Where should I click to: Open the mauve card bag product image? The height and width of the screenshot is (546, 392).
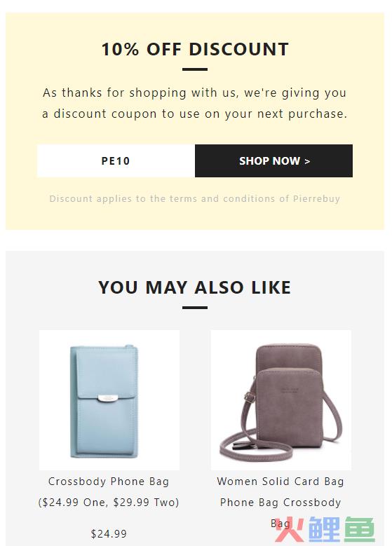(281, 400)
